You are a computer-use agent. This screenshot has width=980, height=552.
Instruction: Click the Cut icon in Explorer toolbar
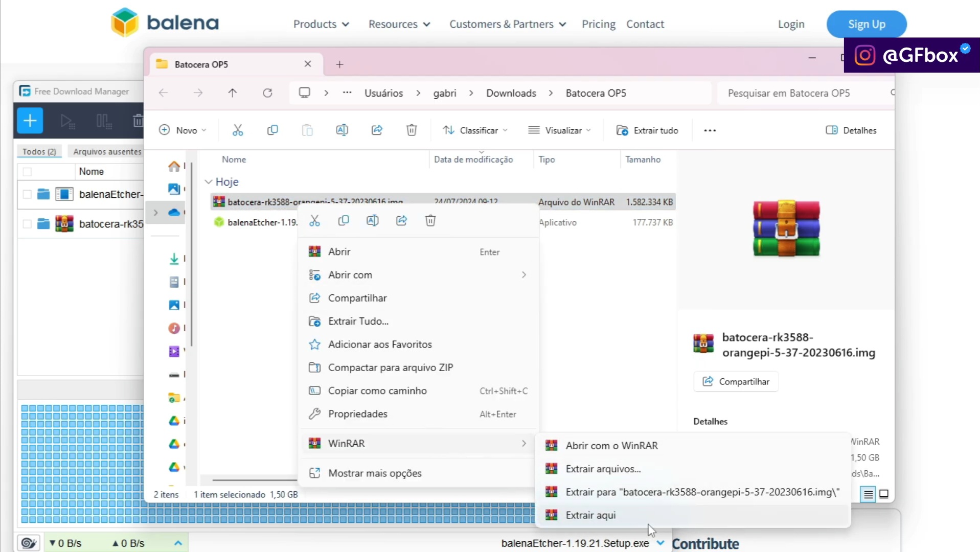(238, 130)
